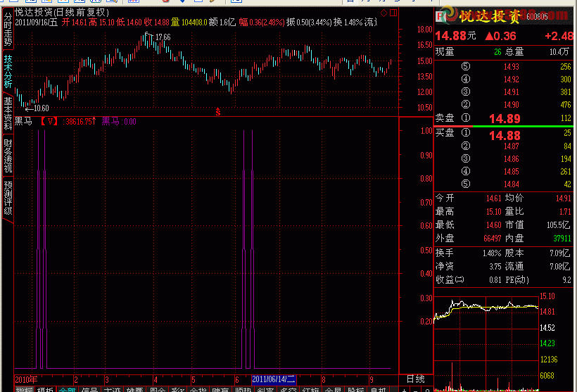
Task: Click the 10.60 low price label
Action: click(42, 108)
